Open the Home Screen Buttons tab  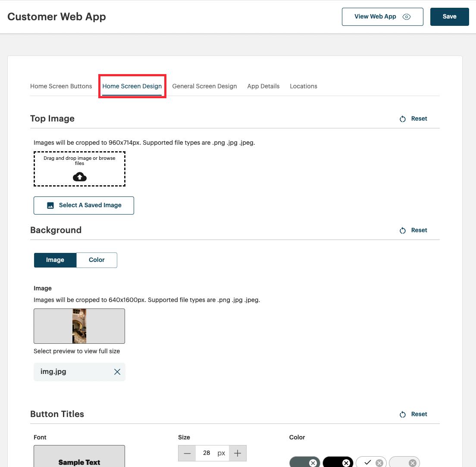tap(61, 86)
